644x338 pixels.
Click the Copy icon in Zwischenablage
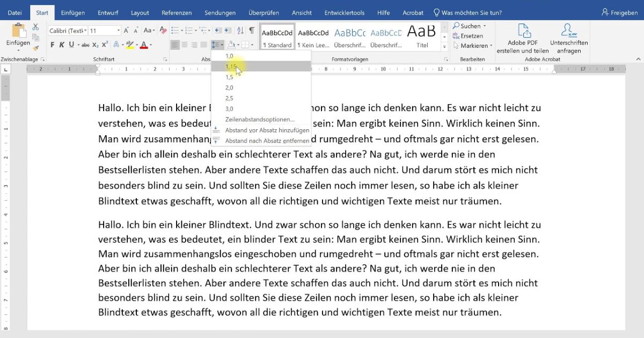pos(35,36)
